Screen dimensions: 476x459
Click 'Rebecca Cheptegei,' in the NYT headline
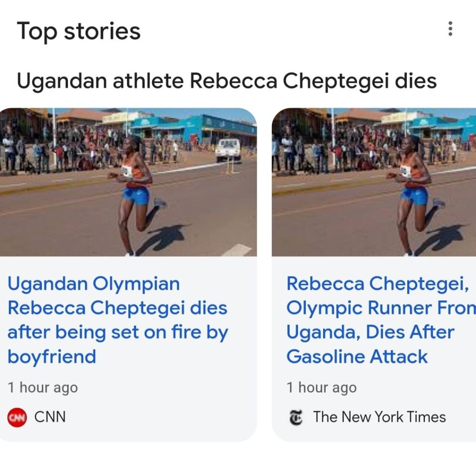coord(377,283)
